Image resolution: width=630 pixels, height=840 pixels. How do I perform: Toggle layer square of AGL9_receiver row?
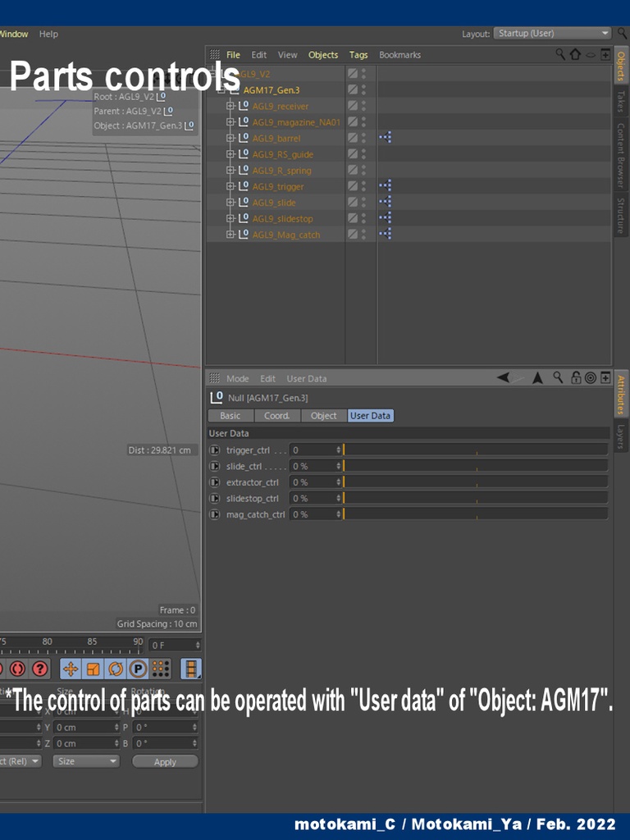tap(352, 106)
